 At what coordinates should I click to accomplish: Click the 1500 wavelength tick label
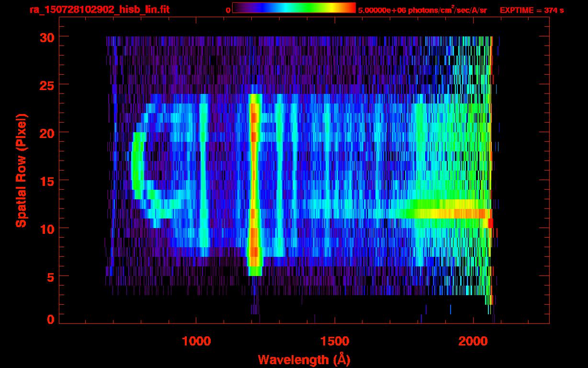335,341
